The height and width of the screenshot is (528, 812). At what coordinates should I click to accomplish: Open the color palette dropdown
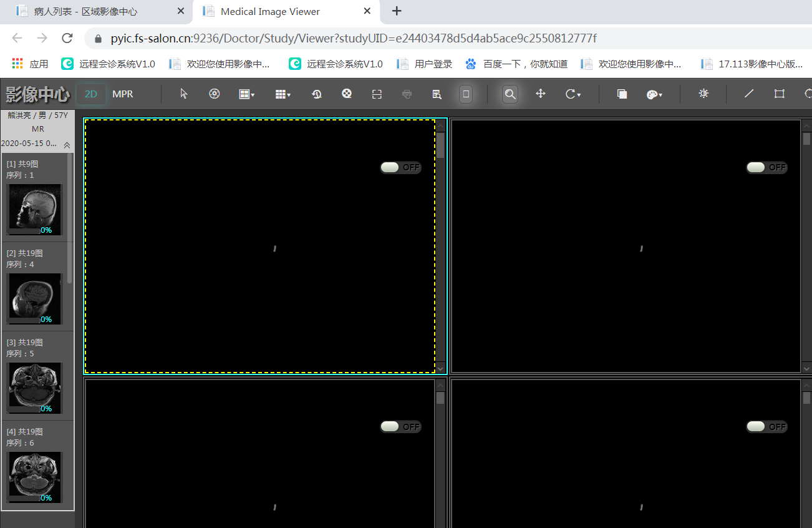[x=654, y=94]
